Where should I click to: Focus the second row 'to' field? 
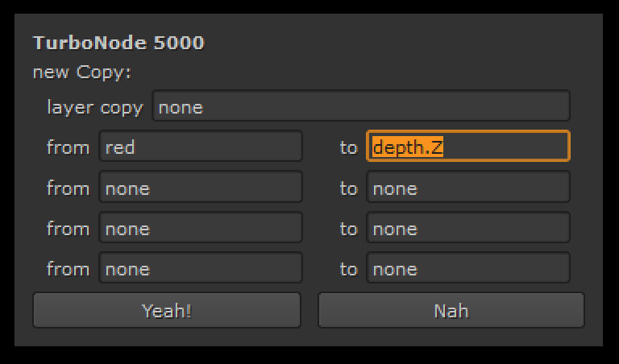pyautogui.click(x=467, y=188)
